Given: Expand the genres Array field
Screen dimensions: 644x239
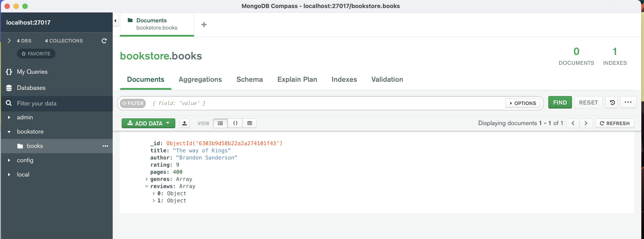Looking at the screenshot, I should coord(146,179).
